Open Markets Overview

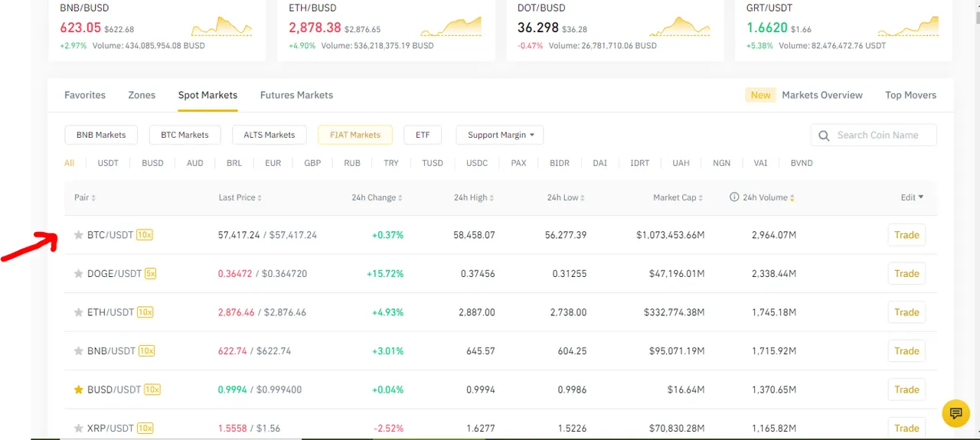coord(822,95)
